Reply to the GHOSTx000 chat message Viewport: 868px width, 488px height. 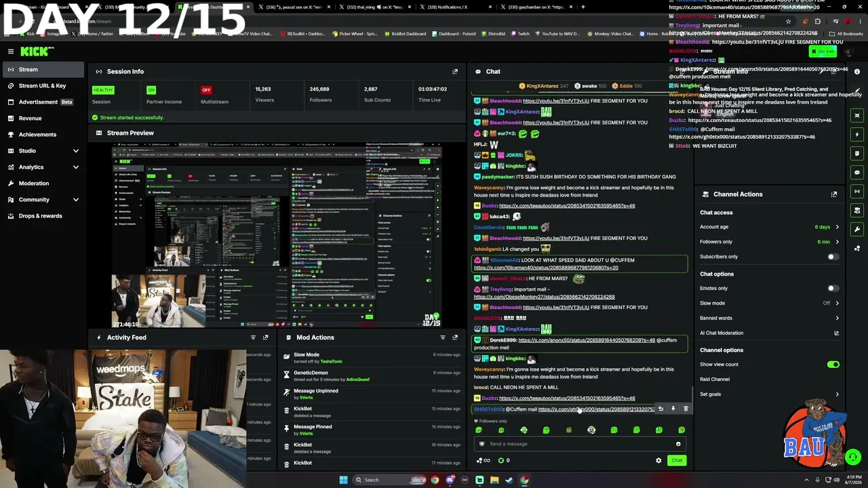pyautogui.click(x=660, y=409)
